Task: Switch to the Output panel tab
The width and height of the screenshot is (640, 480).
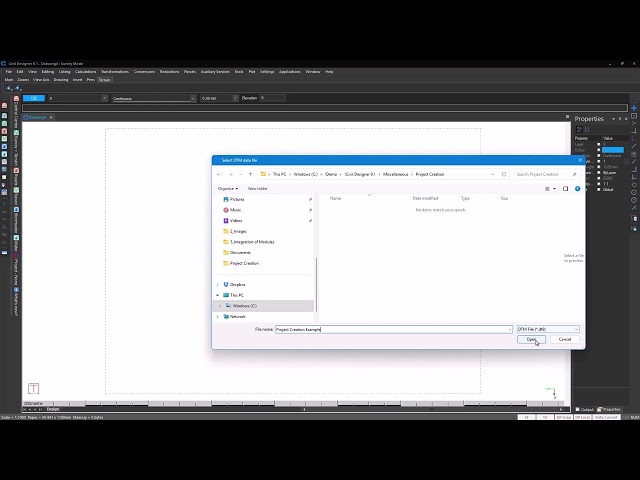Action: click(x=584, y=409)
